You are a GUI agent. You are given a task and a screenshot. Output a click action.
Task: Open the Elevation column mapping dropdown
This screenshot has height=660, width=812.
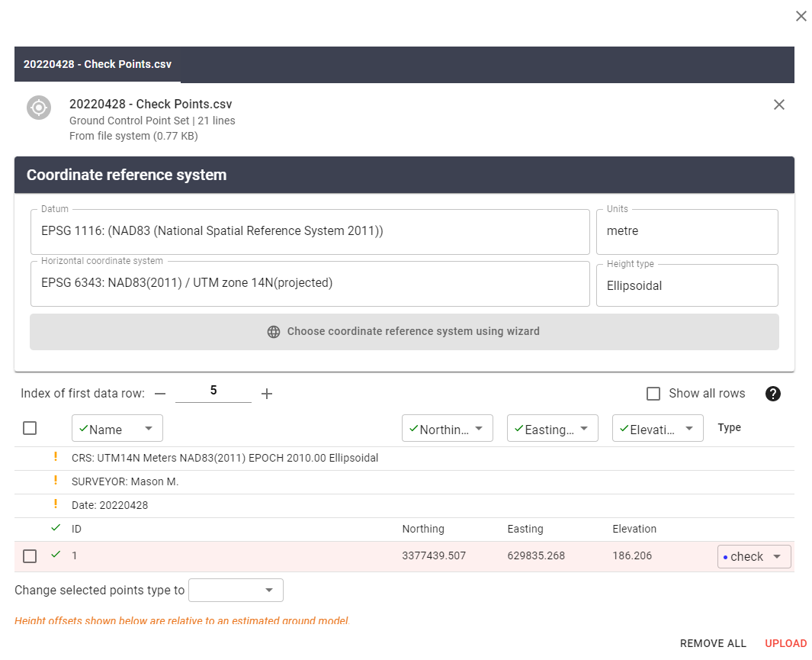point(658,429)
